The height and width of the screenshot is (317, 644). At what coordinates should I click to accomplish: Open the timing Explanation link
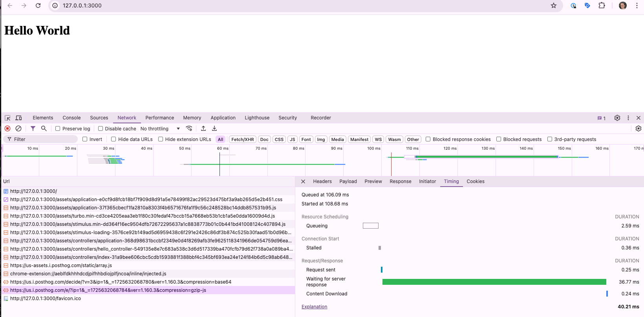click(314, 307)
